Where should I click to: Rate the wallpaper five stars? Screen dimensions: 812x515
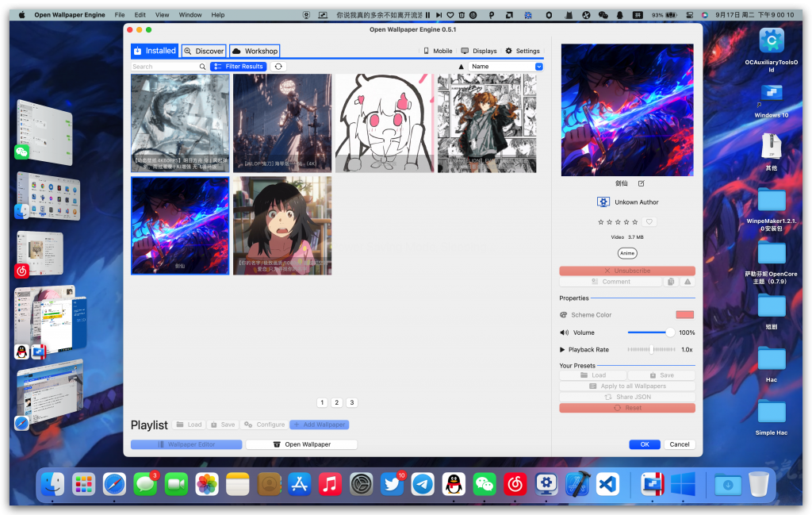click(x=635, y=221)
